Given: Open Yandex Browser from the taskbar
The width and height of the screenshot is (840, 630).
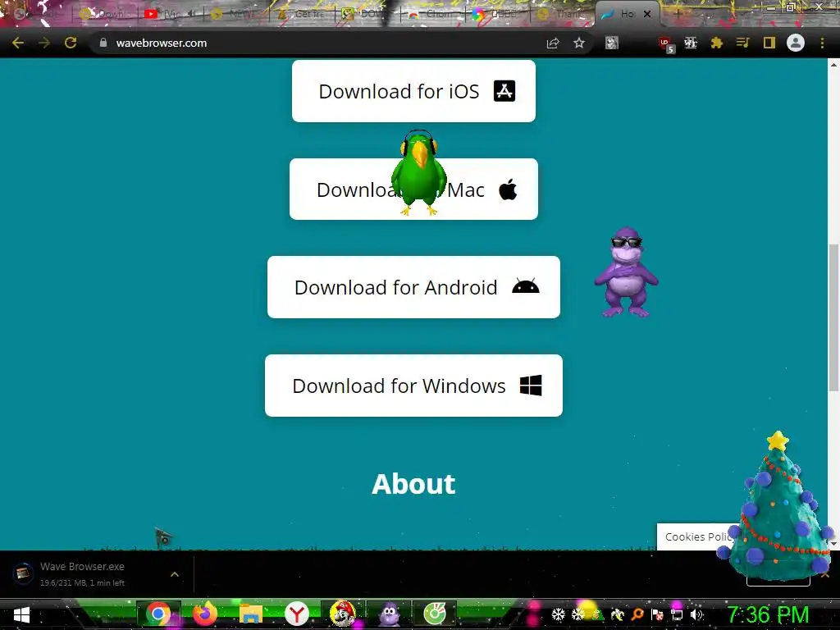Looking at the screenshot, I should click(297, 614).
